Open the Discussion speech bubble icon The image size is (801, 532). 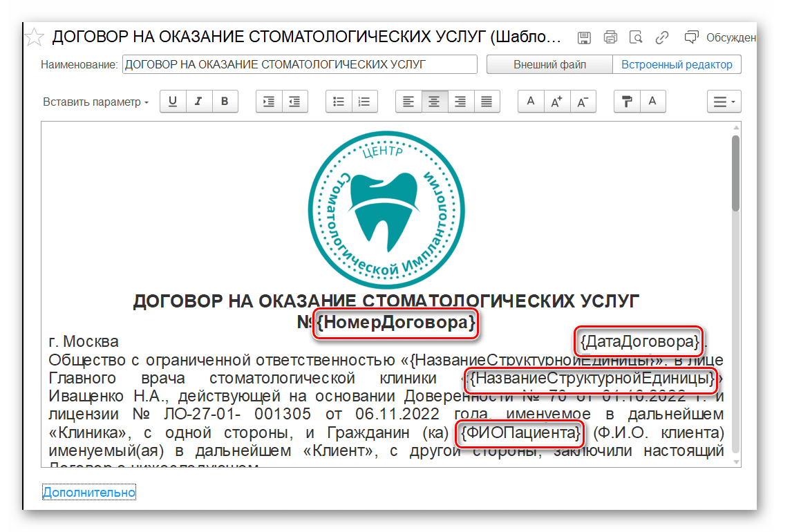(691, 37)
